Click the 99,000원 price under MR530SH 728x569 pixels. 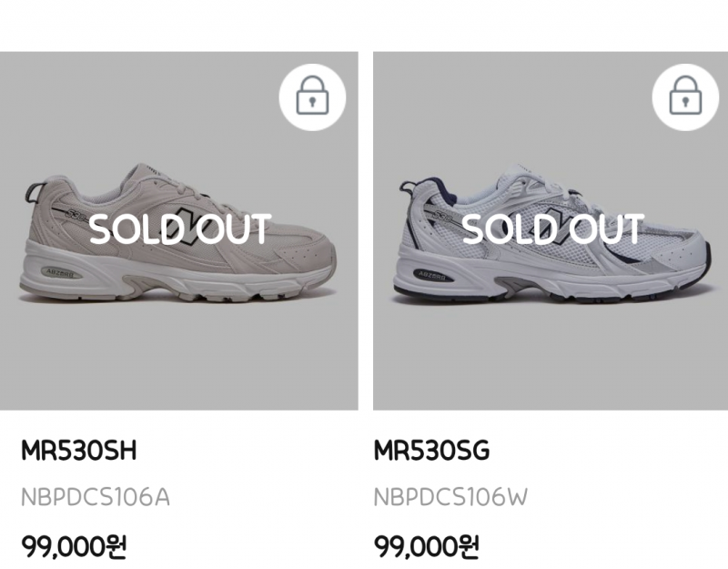(x=74, y=546)
